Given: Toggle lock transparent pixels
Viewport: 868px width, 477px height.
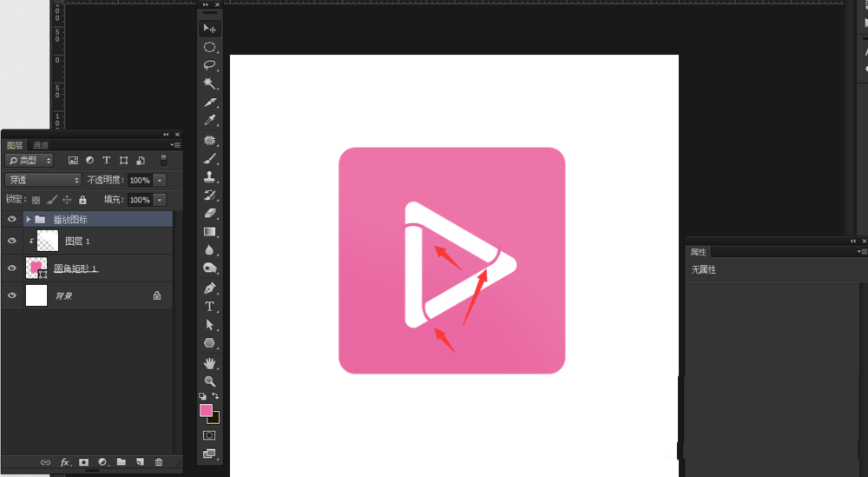Looking at the screenshot, I should tap(36, 200).
